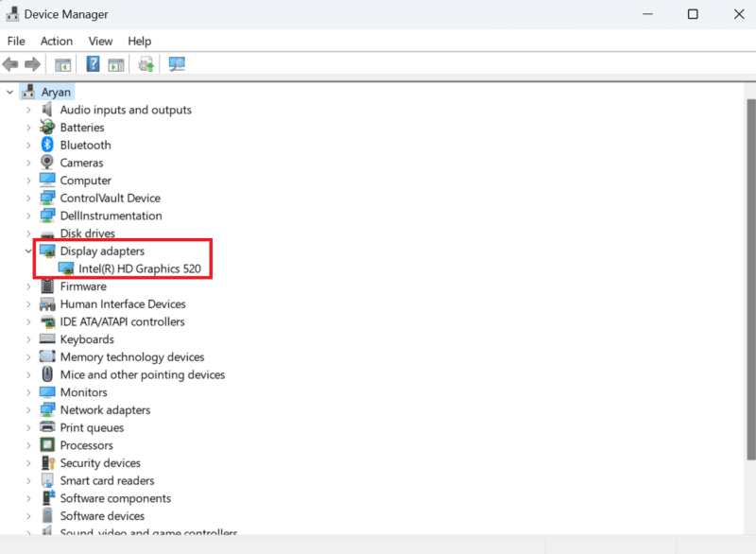Viewport: 756px width, 554px height.
Task: Collapse the Display adapters category
Action: coord(27,251)
